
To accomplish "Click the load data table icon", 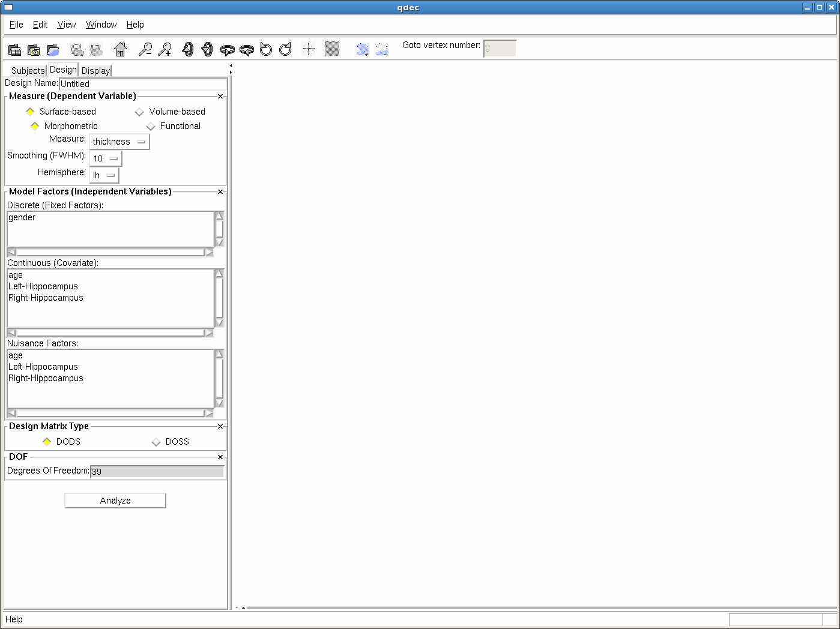I will click(x=14, y=50).
